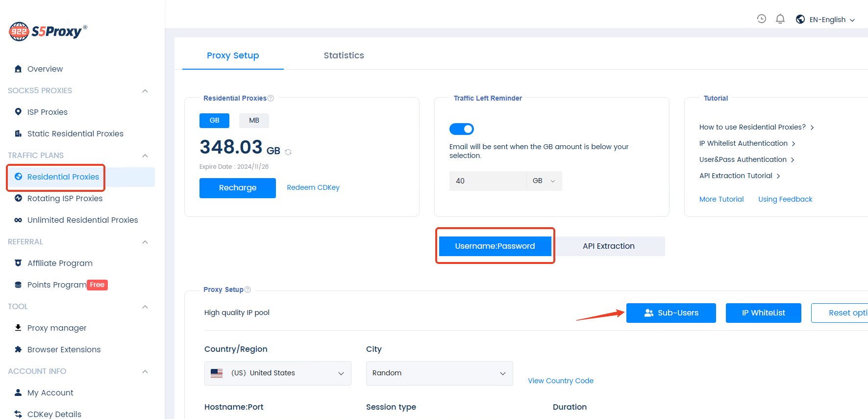Screen dimensions: 868x419
Task: Open the history clock icon
Action: 761,19
